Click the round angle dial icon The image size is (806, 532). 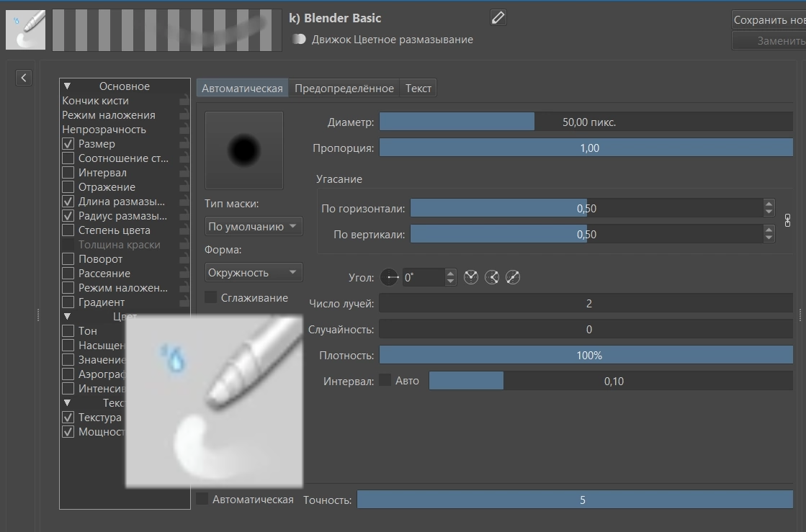click(x=390, y=277)
